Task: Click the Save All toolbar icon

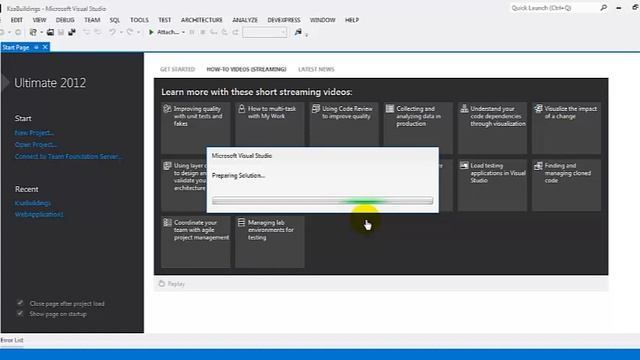Action: pos(72,32)
